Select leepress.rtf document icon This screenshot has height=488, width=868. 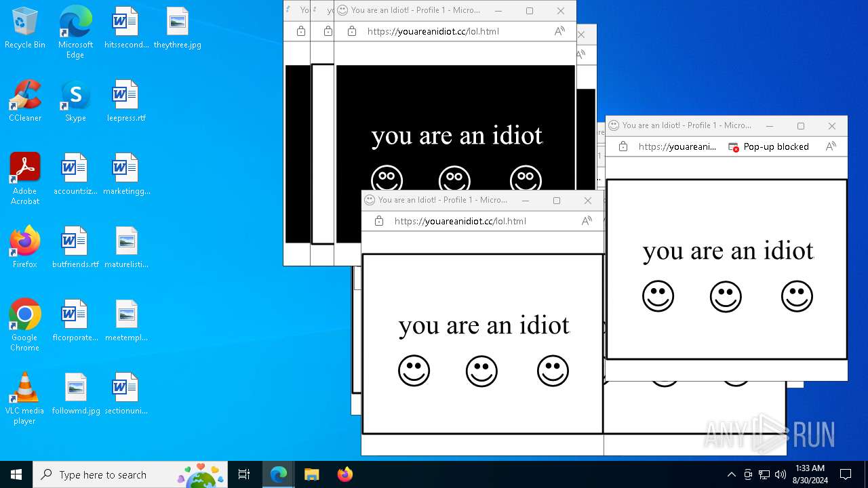click(x=125, y=102)
